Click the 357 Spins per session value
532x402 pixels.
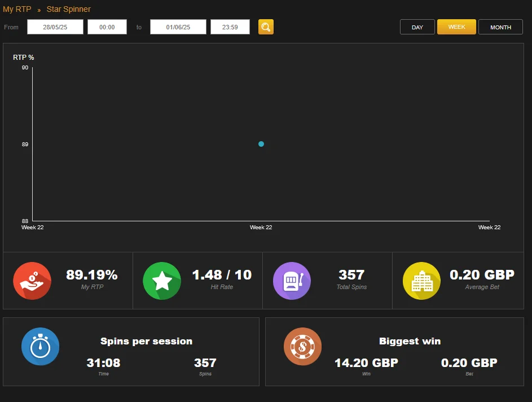point(205,362)
